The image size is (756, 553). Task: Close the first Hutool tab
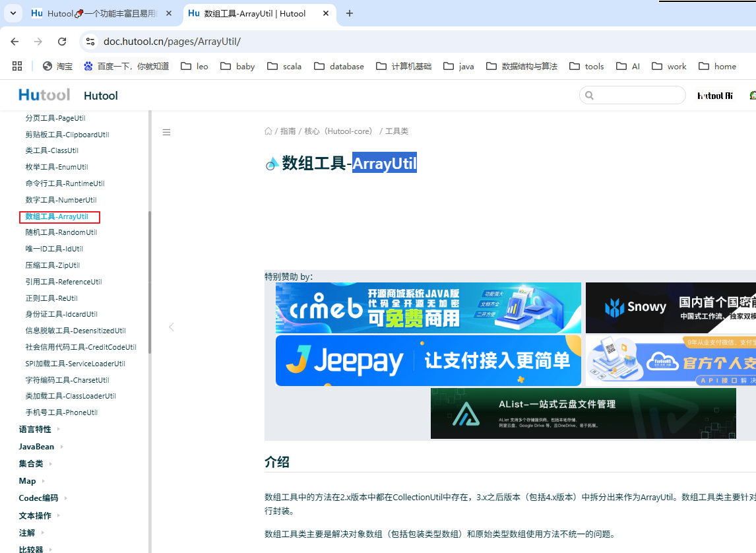(x=169, y=13)
